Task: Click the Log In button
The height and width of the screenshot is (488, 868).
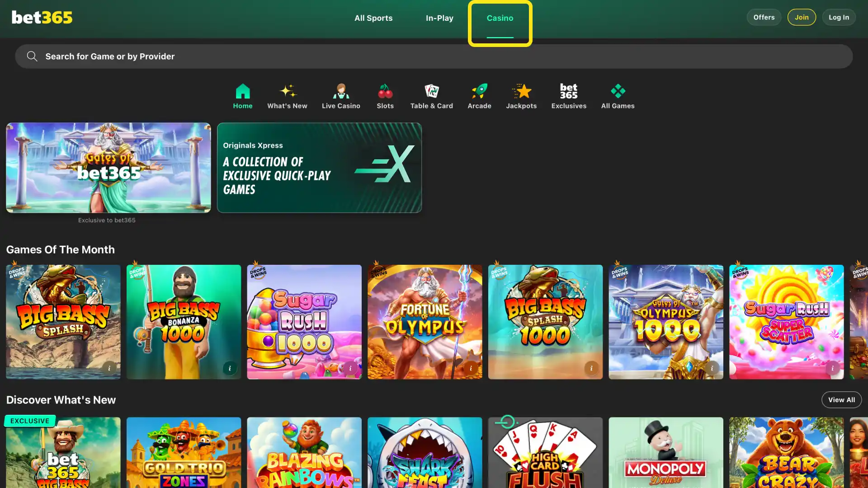Action: point(839,17)
